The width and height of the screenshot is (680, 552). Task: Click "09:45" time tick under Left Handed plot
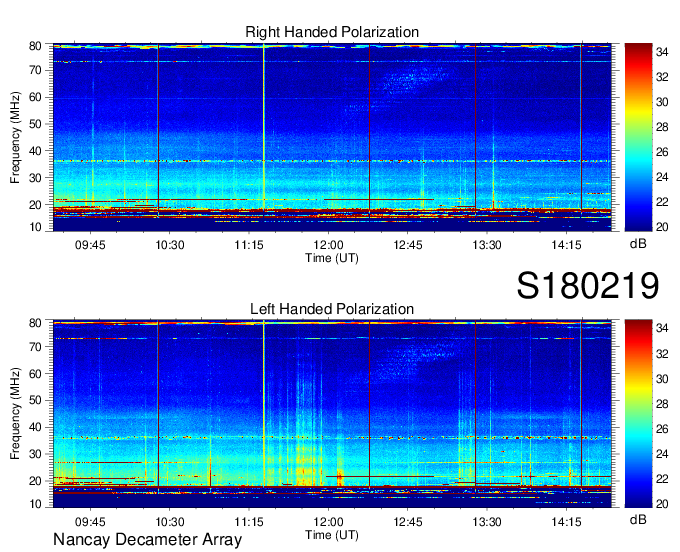[90, 522]
